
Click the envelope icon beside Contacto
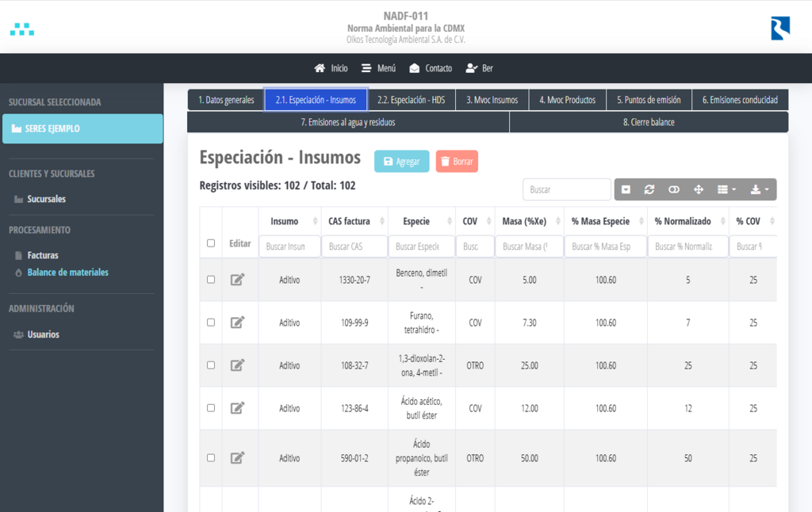point(414,68)
